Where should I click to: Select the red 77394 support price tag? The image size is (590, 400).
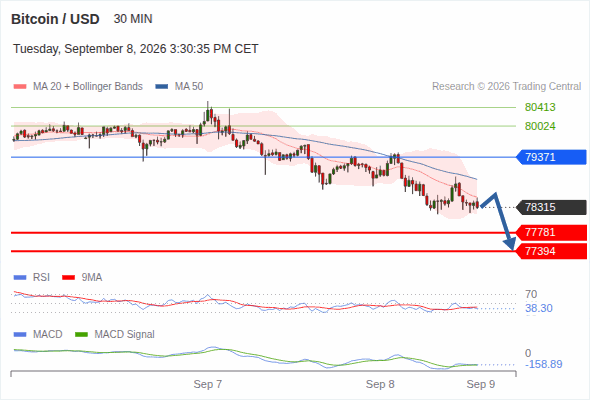[552, 251]
